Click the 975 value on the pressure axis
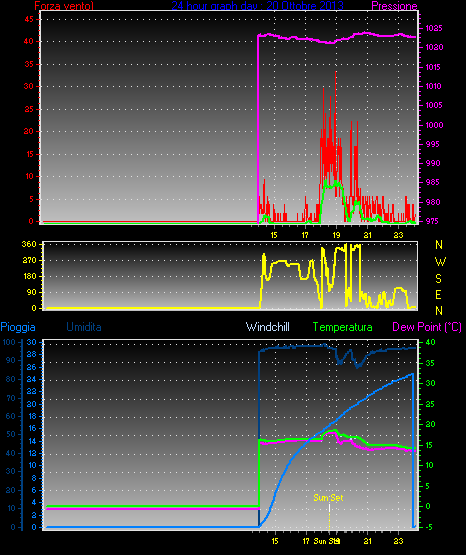 coord(432,221)
